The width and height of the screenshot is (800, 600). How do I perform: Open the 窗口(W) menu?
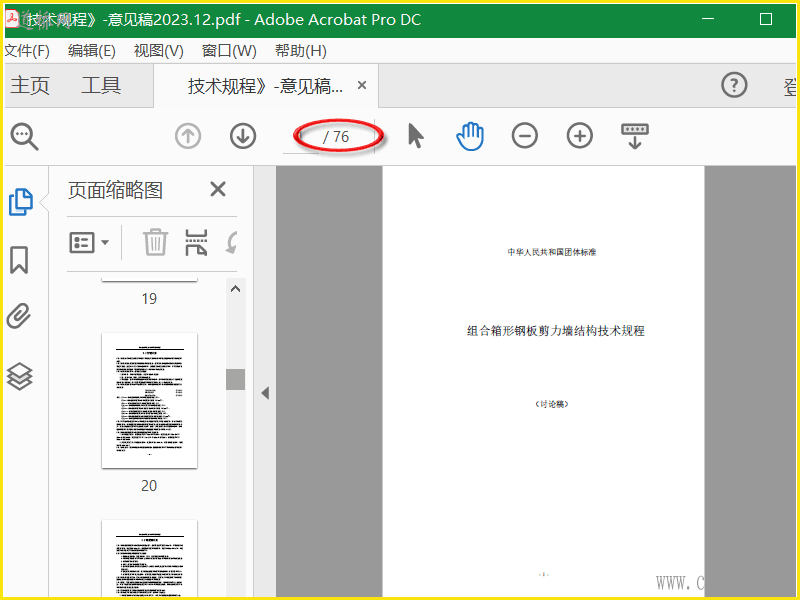coord(229,51)
